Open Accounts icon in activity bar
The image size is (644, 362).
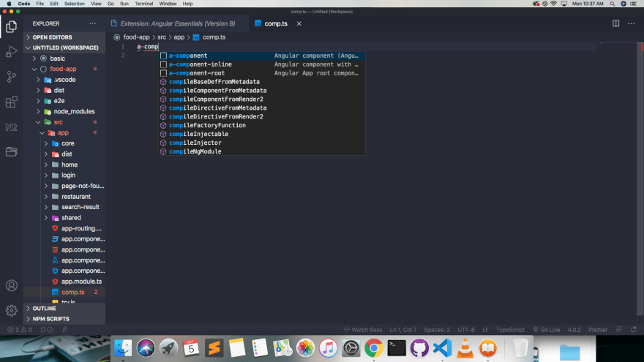[x=11, y=285]
